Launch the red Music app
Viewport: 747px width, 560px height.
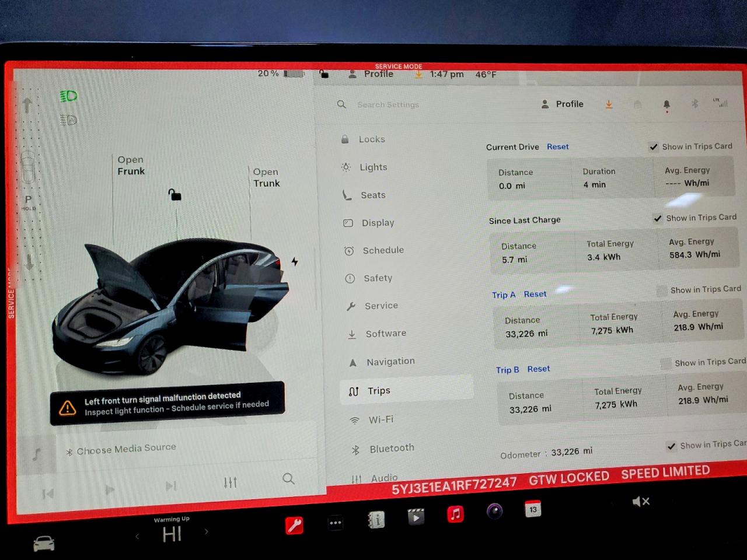tap(455, 514)
